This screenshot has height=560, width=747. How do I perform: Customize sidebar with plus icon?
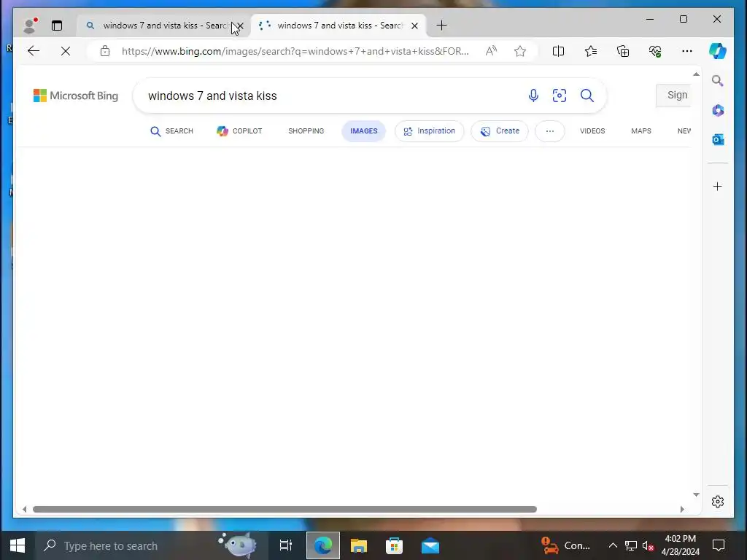coord(718,186)
